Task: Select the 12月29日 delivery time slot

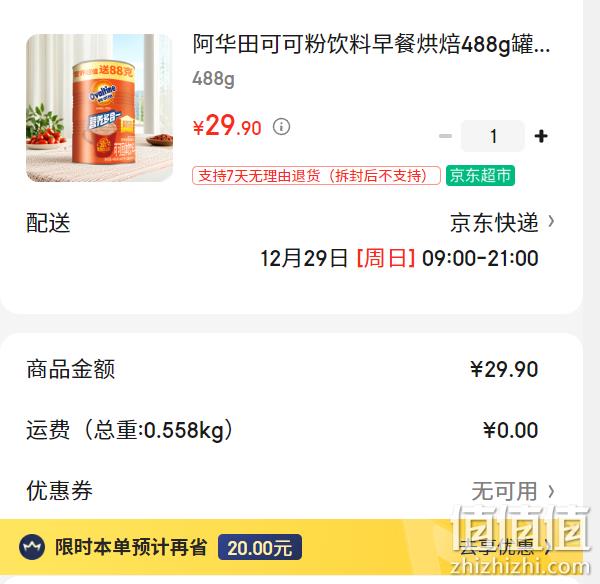Action: pyautogui.click(x=399, y=258)
